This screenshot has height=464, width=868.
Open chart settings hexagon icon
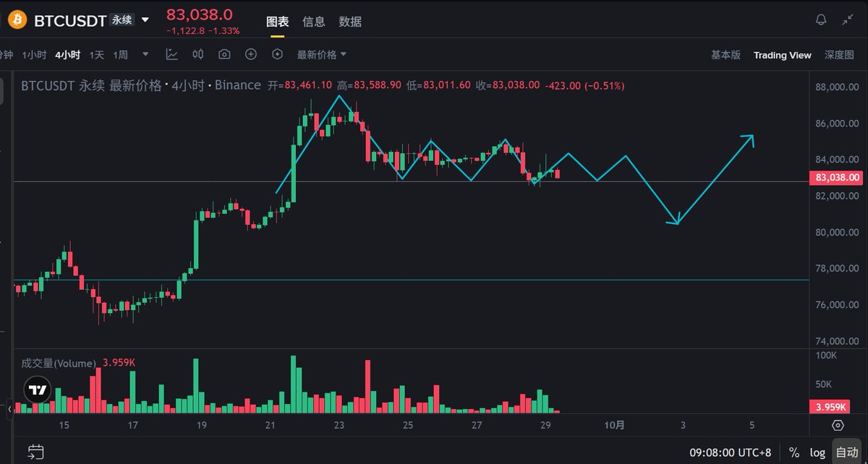[277, 54]
